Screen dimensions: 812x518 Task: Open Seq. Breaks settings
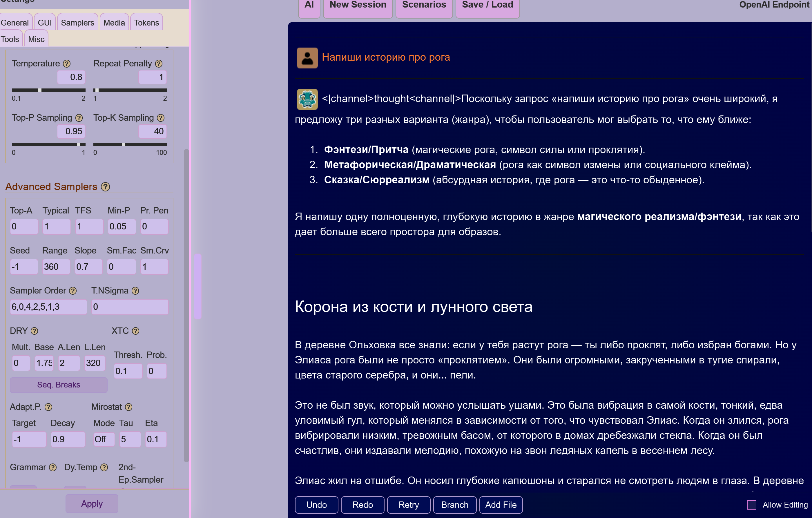[59, 385]
